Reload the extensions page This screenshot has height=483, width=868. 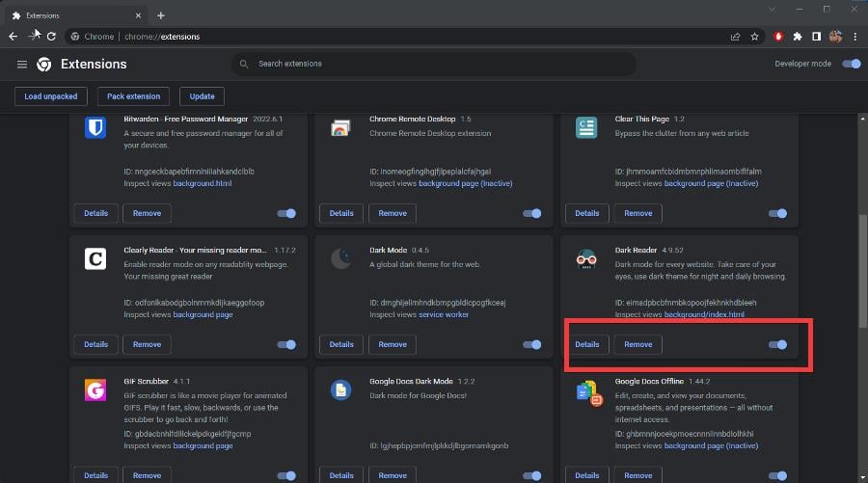[51, 37]
